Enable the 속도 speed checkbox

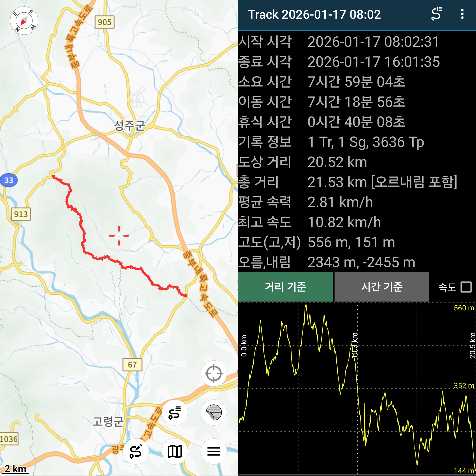coord(466,287)
